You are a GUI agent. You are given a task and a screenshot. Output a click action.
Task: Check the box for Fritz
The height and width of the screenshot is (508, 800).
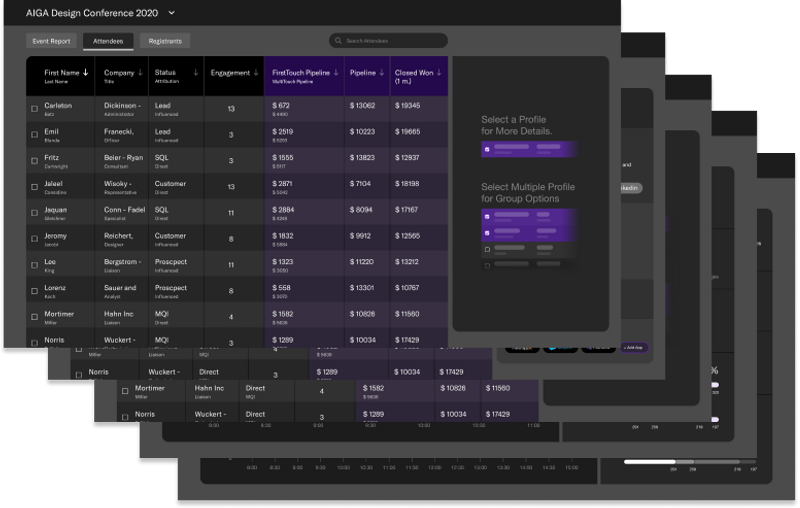[x=34, y=161]
